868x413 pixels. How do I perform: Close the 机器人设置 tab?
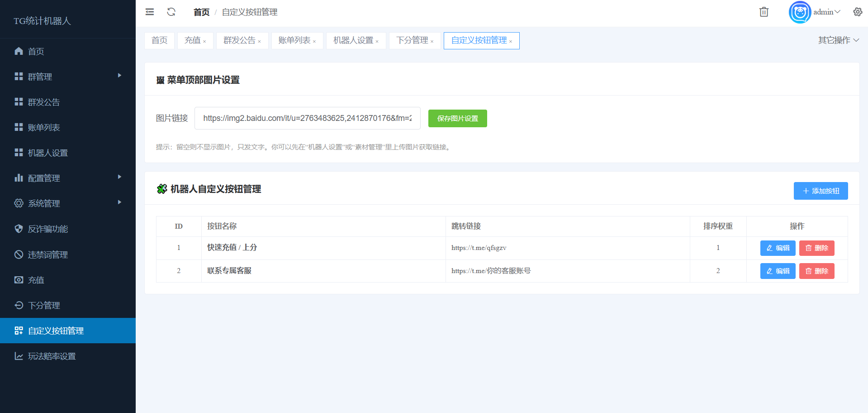click(x=377, y=42)
